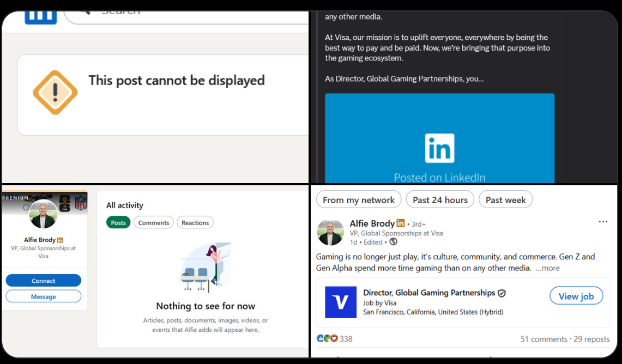The image size is (622, 364).
Task: Click the orange warning diamond icon
Action: point(55,93)
